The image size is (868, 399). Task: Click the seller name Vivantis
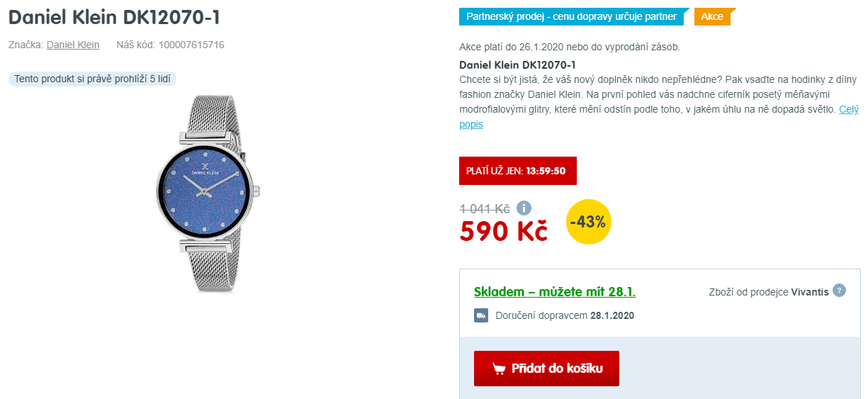[810, 292]
